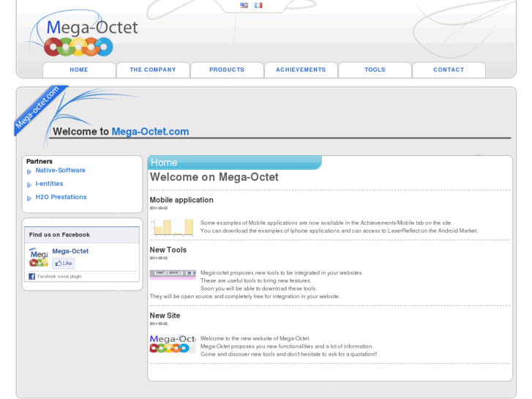
Task: Open THE COMPANY navigation tab
Action: pyautogui.click(x=153, y=70)
